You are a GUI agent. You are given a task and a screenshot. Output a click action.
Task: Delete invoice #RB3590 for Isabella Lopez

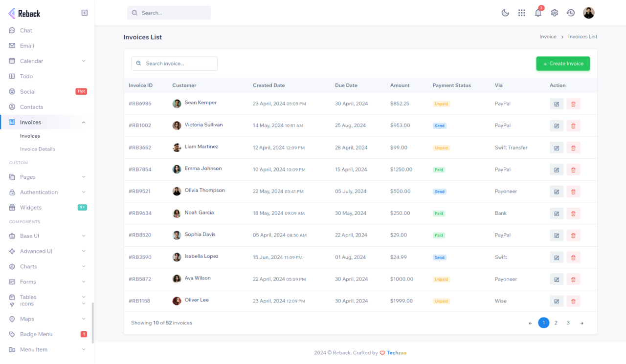click(x=573, y=257)
